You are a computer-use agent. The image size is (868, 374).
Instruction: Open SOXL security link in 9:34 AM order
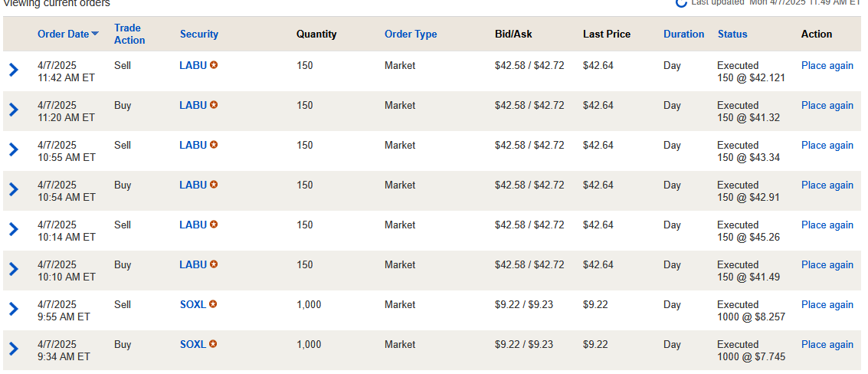193,344
